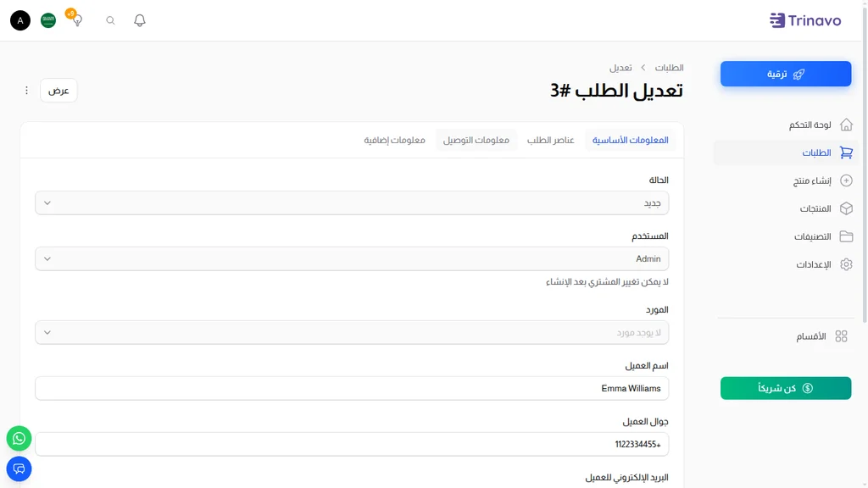
Task: Open the blue chat support icon
Action: (x=19, y=469)
